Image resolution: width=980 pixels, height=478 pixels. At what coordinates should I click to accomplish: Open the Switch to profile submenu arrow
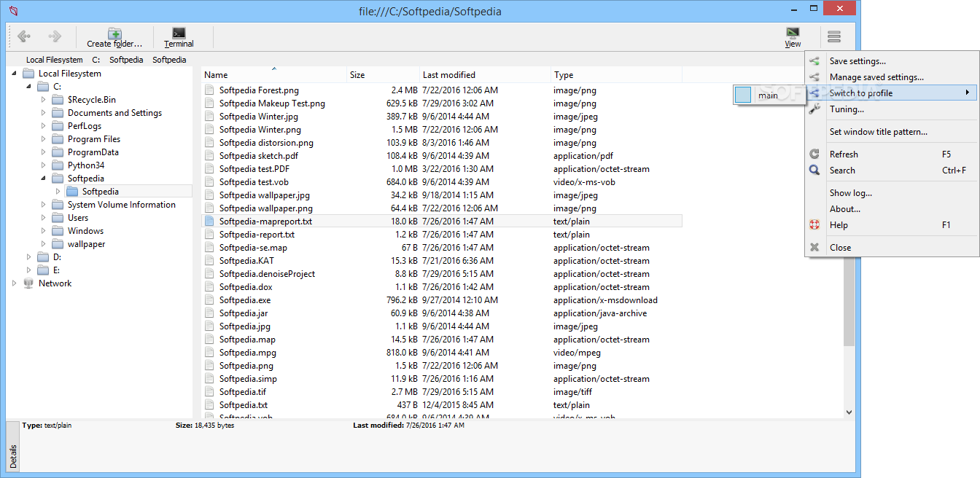click(968, 93)
